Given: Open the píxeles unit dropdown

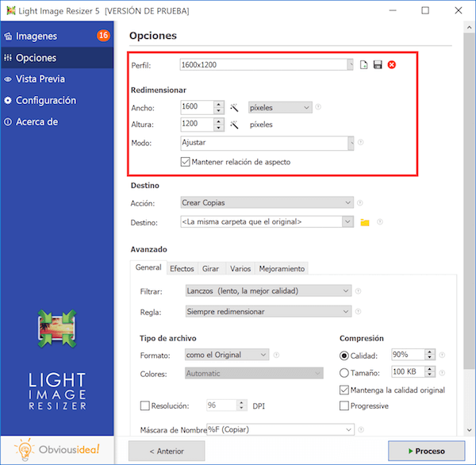Looking at the screenshot, I should click(x=280, y=107).
